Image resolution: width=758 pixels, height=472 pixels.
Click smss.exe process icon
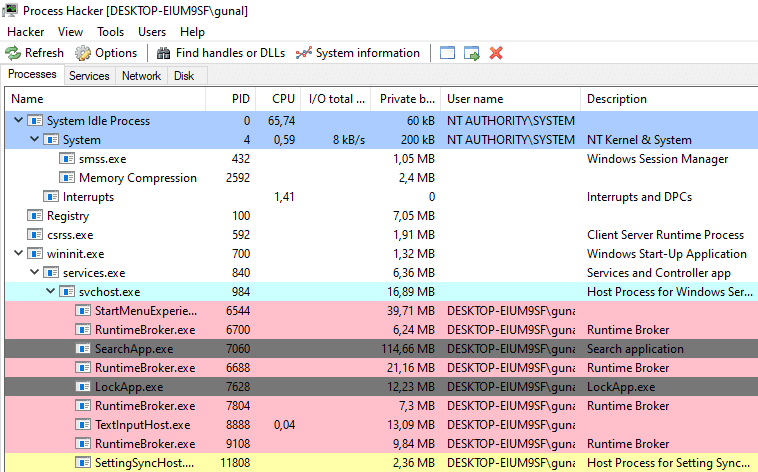pyautogui.click(x=67, y=159)
